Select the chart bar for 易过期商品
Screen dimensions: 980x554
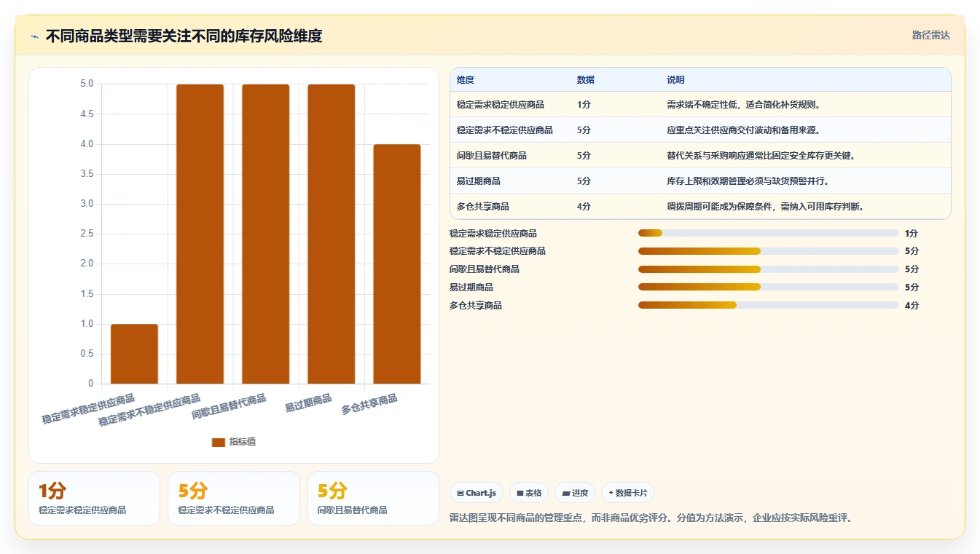pyautogui.click(x=332, y=234)
